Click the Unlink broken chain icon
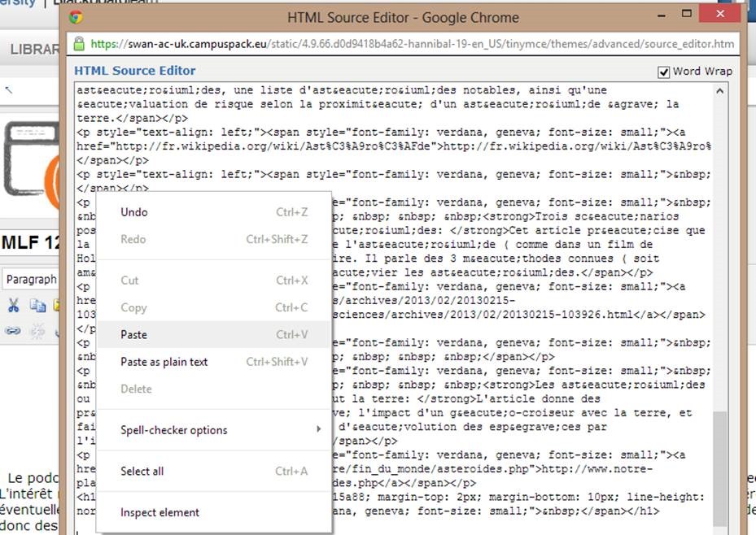756x535 pixels. (37, 331)
